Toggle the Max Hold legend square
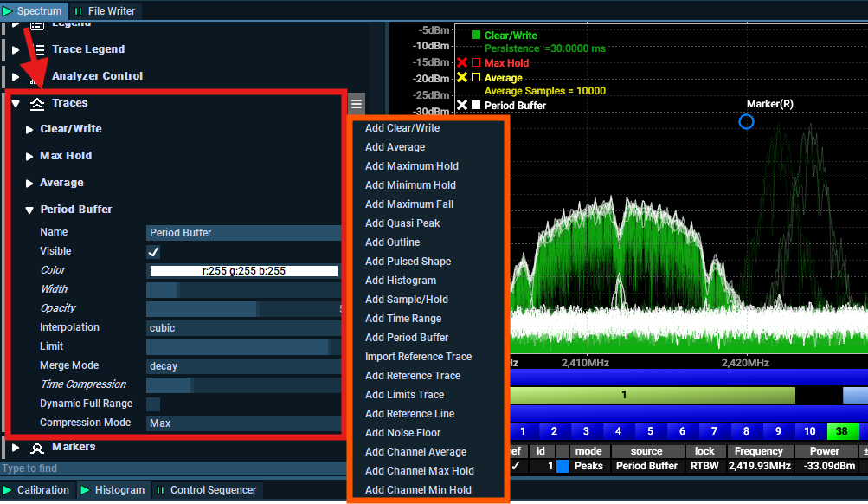The height and width of the screenshot is (504, 868). tap(476, 63)
